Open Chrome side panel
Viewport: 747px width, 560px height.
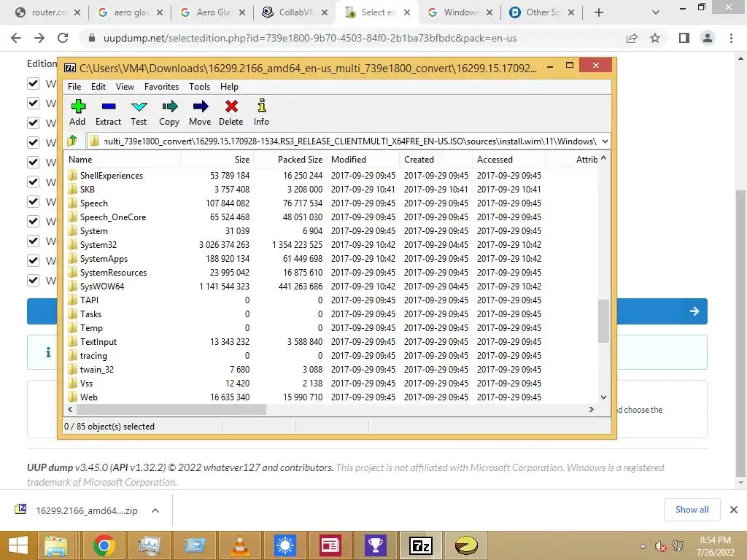(684, 38)
